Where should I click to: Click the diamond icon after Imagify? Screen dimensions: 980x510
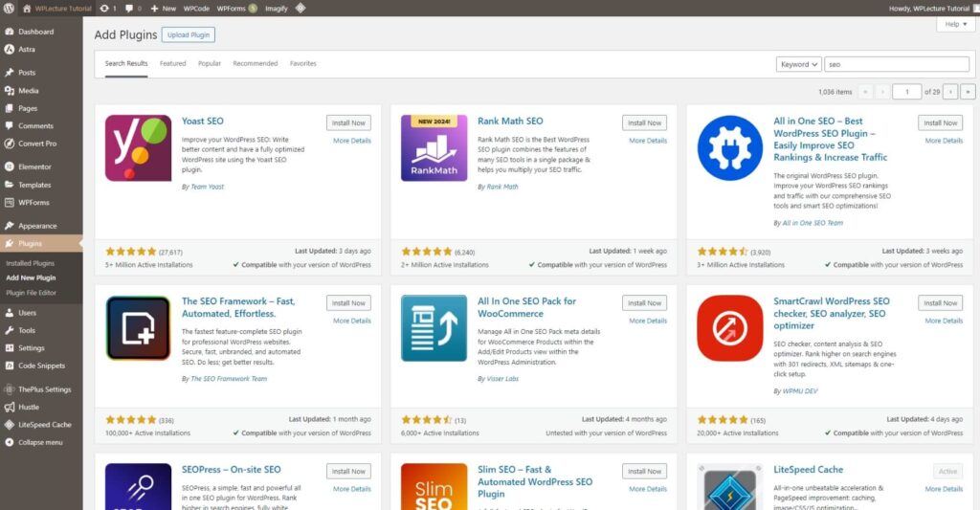300,8
